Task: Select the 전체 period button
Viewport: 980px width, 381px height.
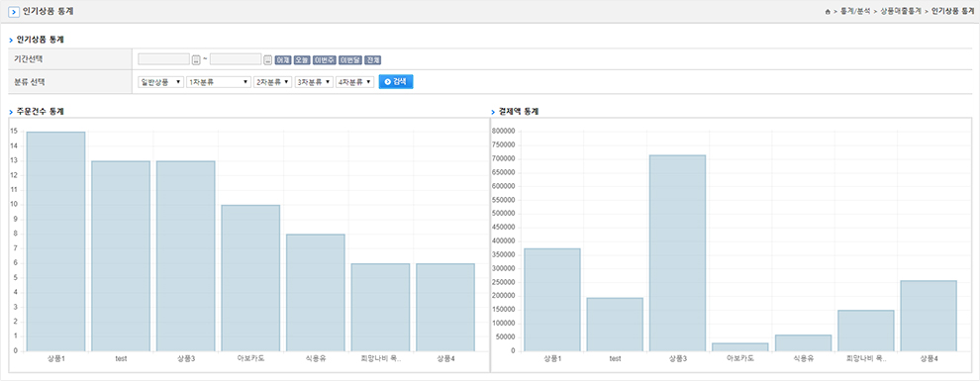Action: coord(373,60)
